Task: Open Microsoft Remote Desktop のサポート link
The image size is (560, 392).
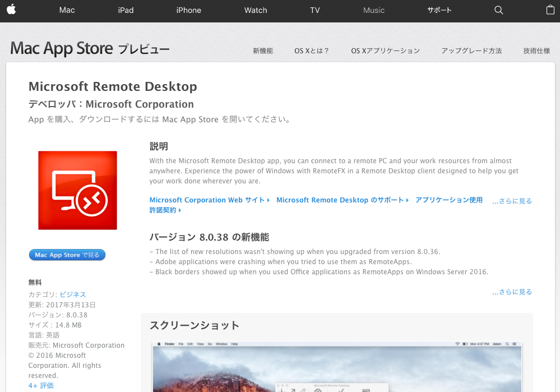Action: 342,200
